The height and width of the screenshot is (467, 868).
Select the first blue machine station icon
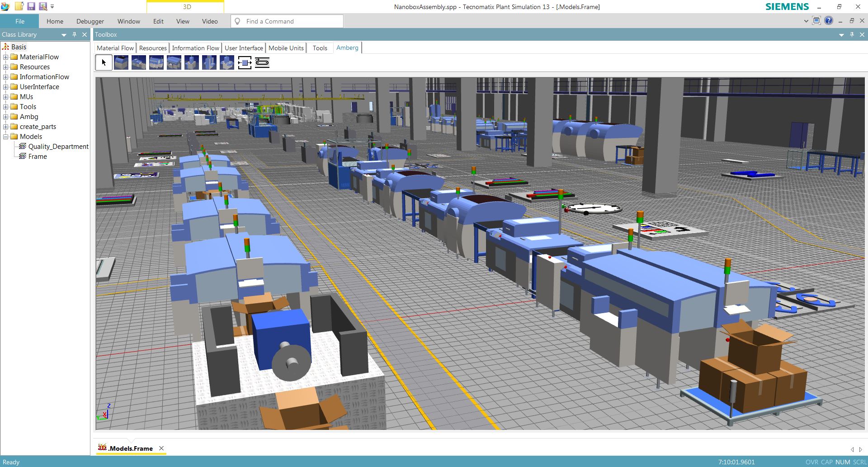point(121,62)
